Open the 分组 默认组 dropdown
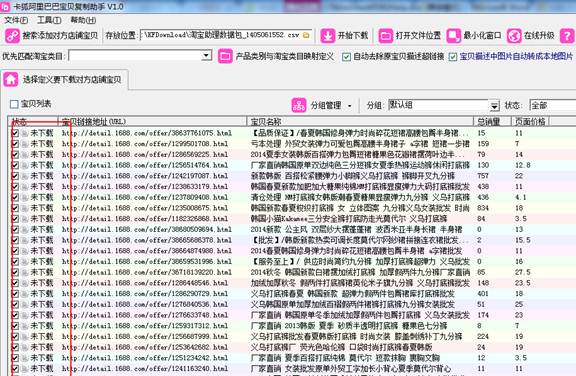The height and width of the screenshot is (376, 576). coord(494,106)
